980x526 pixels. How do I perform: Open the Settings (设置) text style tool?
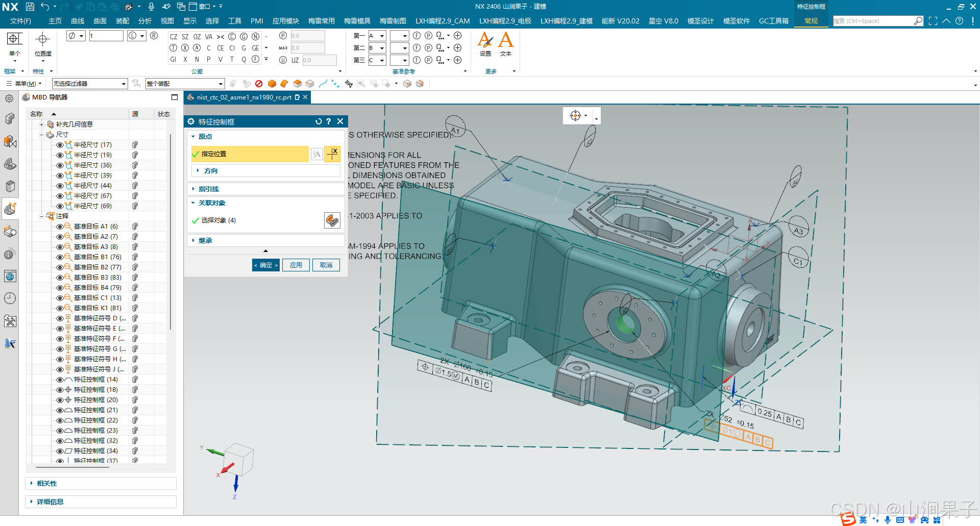tap(485, 44)
